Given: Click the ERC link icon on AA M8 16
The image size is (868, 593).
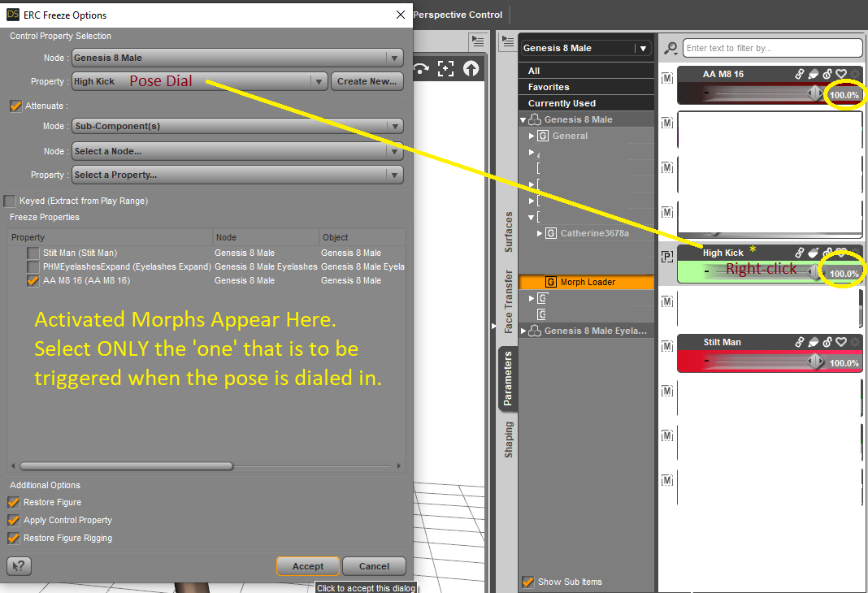Looking at the screenshot, I should (x=800, y=74).
